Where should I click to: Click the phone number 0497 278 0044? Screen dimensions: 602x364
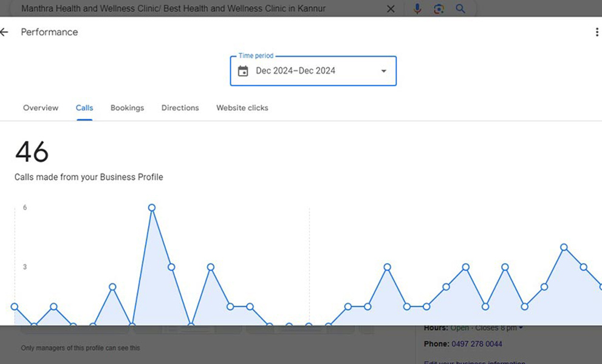(476, 344)
